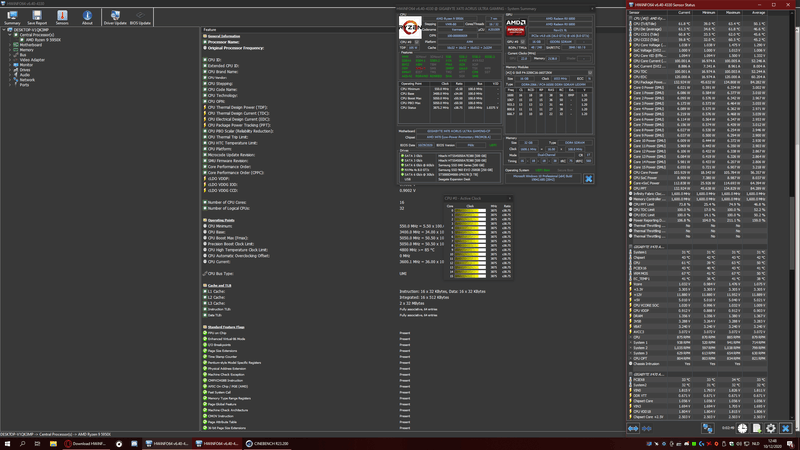Click the Sensor column header in Sensor Status
Screen dimensions: 800x450
pos(649,12)
